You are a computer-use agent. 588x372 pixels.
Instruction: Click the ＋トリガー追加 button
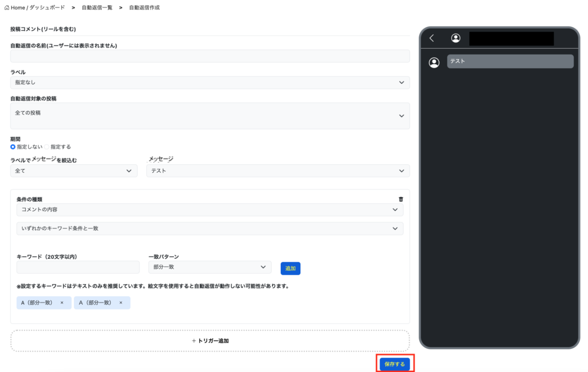[x=210, y=340]
